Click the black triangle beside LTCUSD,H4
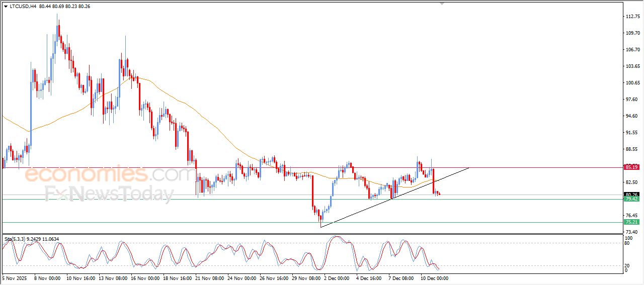 tap(6, 7)
